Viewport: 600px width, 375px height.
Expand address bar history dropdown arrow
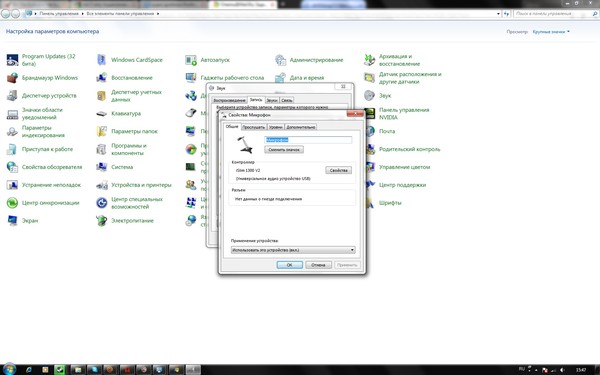coord(498,14)
